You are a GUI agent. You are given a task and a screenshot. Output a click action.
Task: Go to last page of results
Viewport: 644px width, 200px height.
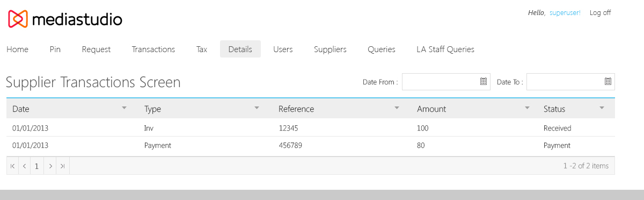pyautogui.click(x=63, y=166)
